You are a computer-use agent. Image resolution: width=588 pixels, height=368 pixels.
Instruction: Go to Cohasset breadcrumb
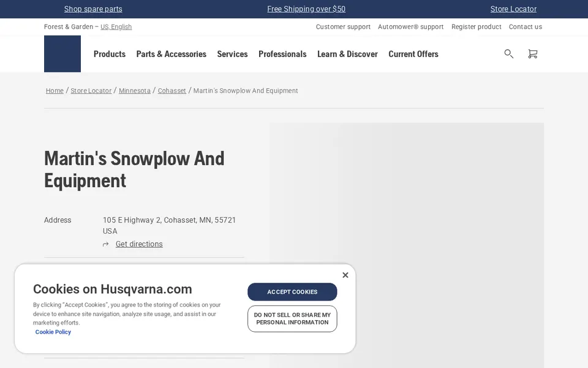[x=171, y=91]
